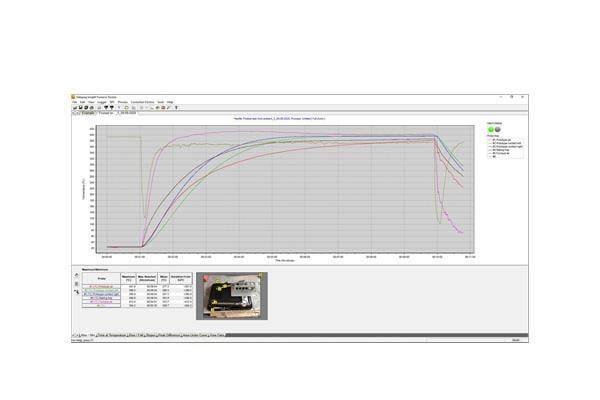The width and height of the screenshot is (600, 400).
Task: Click the Datapaq application icon in the title bar
Action: [73, 97]
